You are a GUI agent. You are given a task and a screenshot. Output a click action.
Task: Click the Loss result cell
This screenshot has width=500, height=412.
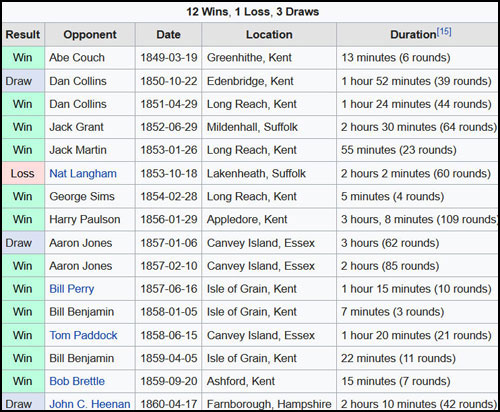(23, 173)
